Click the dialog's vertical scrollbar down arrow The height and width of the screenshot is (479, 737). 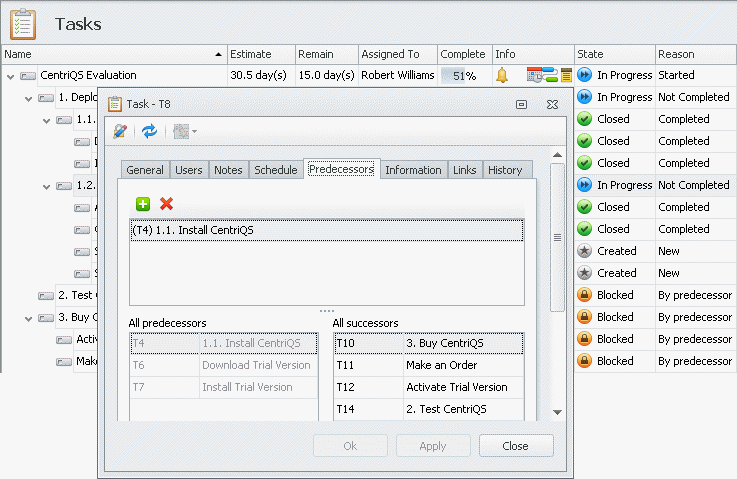(557, 411)
